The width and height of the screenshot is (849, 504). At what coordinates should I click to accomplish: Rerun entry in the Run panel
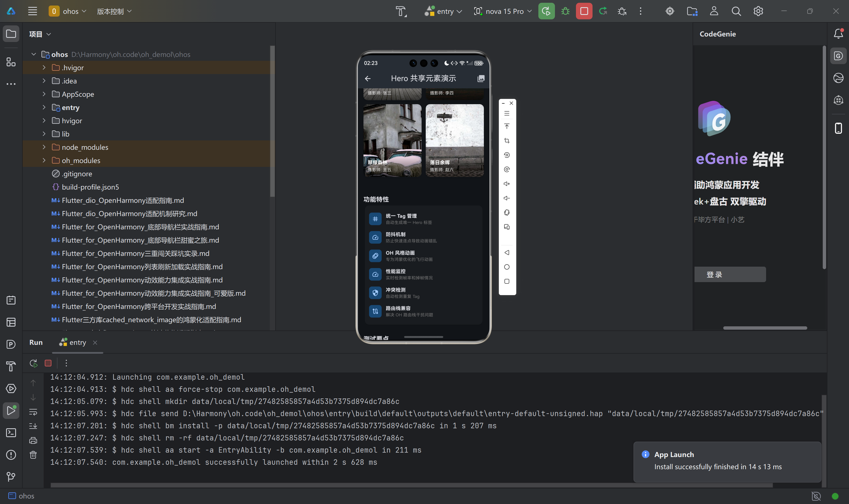point(33,363)
